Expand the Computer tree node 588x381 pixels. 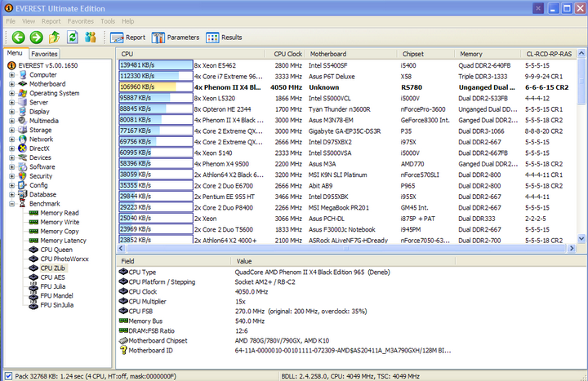[x=12, y=74]
